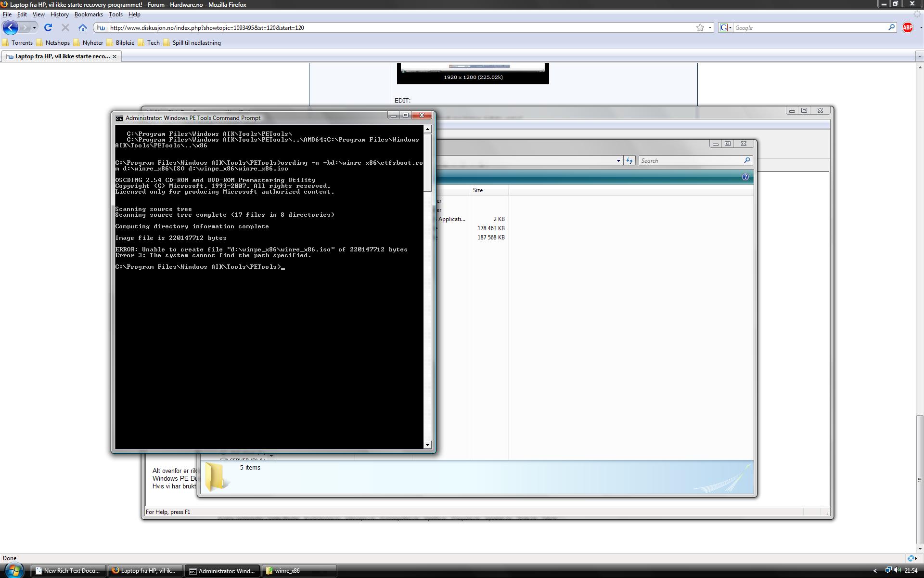Open Spill til nedlastning bookmark folder
Screen dimensions: 924x578
pyautogui.click(x=192, y=43)
